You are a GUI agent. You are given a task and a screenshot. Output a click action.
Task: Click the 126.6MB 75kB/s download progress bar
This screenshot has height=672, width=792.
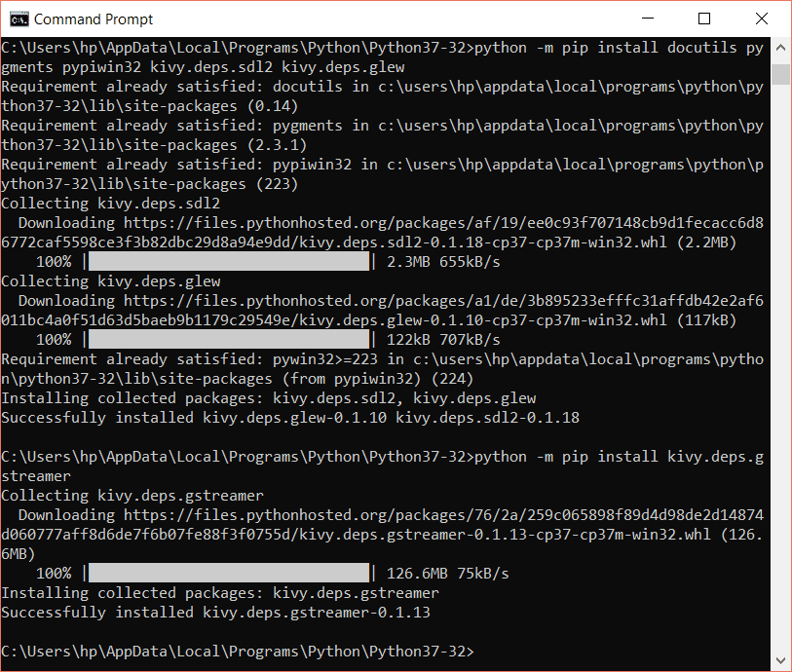point(229,573)
